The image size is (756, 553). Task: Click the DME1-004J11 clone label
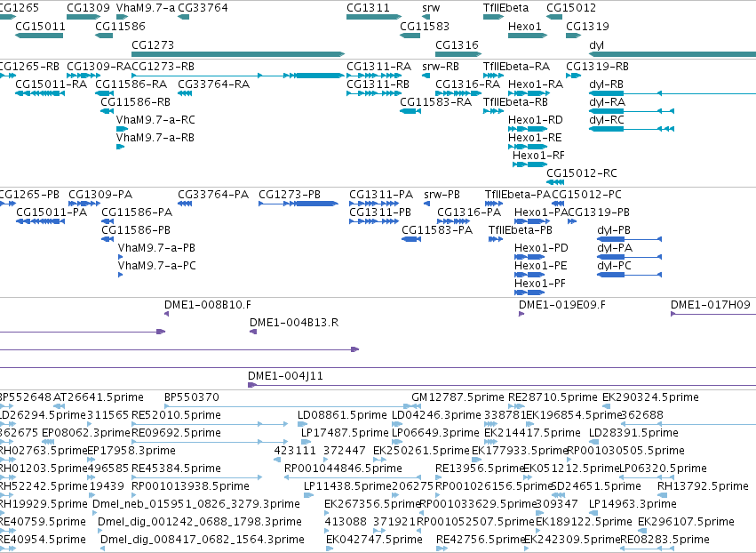tap(285, 375)
